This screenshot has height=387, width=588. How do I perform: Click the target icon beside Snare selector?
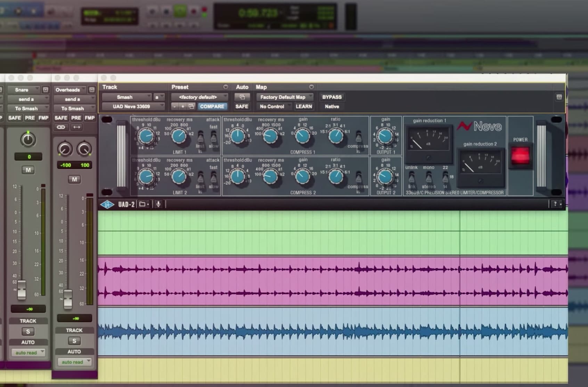(x=46, y=90)
